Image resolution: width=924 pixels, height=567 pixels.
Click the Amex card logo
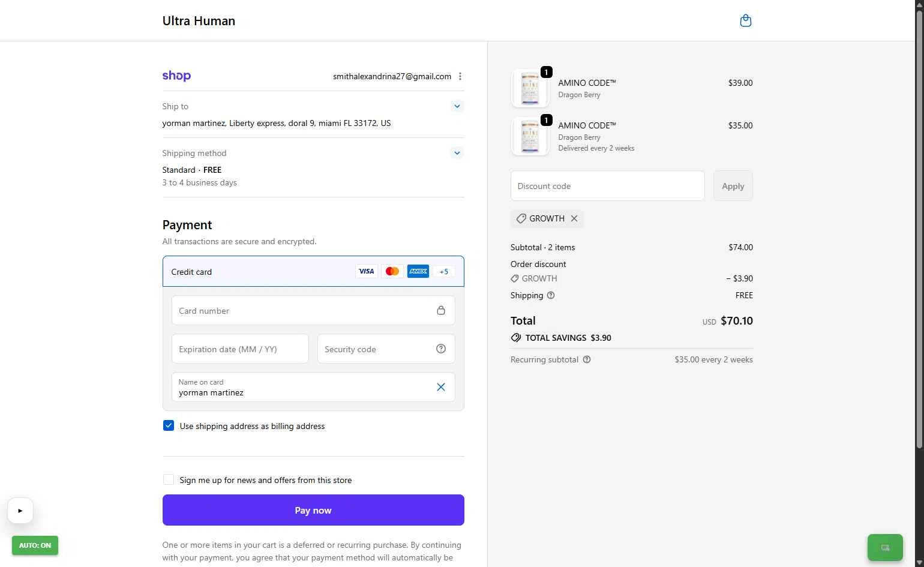pyautogui.click(x=418, y=271)
